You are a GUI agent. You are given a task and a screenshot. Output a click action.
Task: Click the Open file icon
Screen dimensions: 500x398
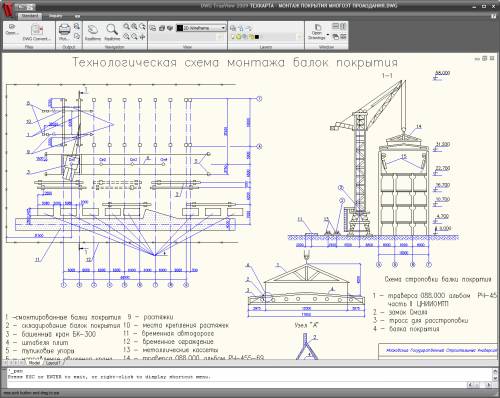(x=12, y=26)
